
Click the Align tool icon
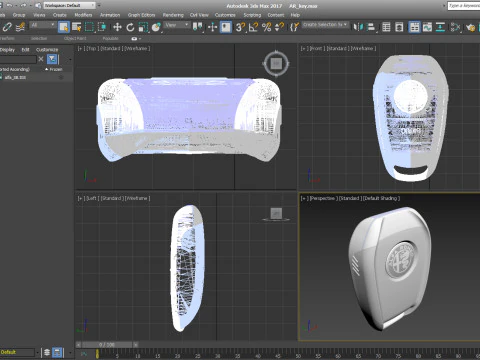coord(371,27)
